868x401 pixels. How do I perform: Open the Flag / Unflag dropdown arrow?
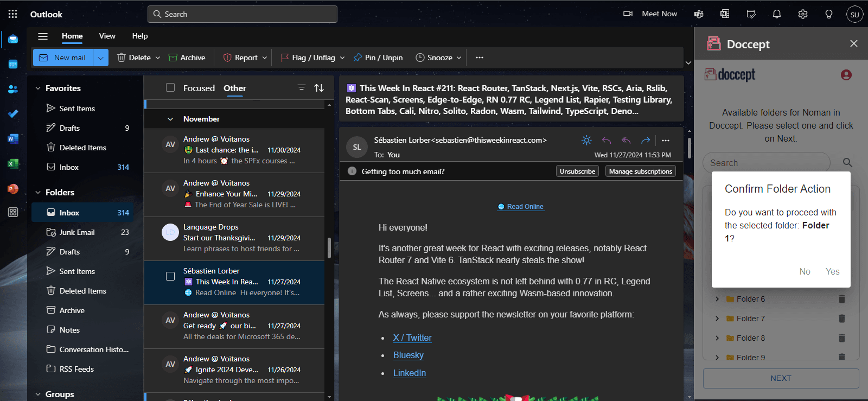coord(342,58)
